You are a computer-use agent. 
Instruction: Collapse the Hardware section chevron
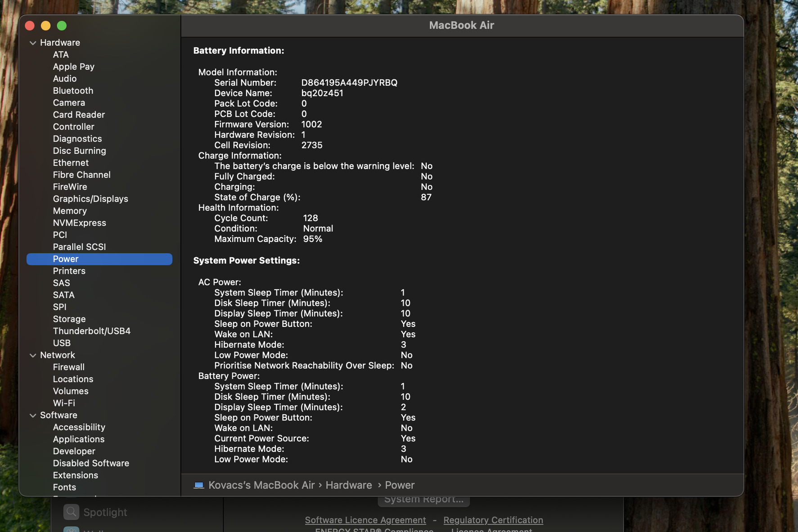pos(33,43)
